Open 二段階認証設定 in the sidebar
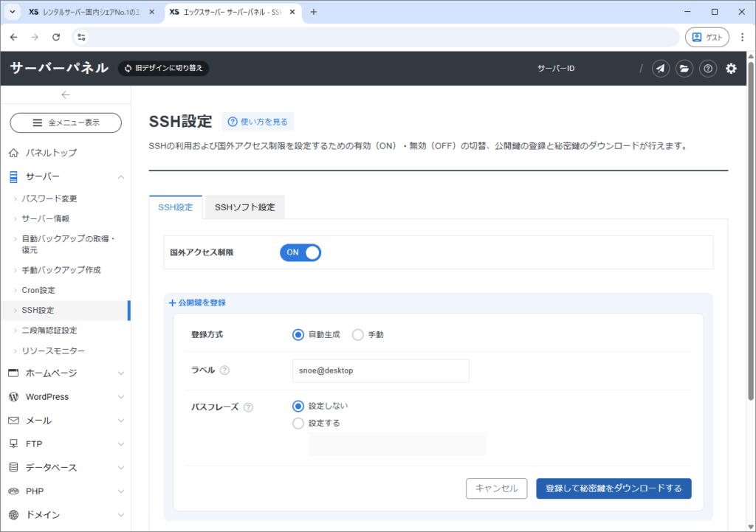The image size is (756, 532). pyautogui.click(x=49, y=331)
